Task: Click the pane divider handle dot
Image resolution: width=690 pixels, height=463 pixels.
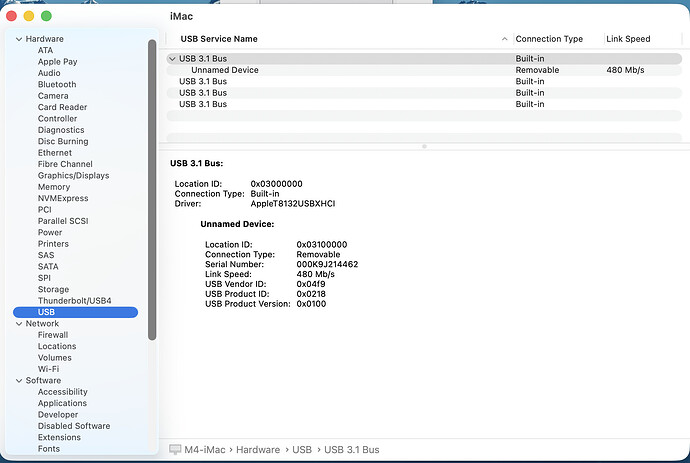Action: 424,146
